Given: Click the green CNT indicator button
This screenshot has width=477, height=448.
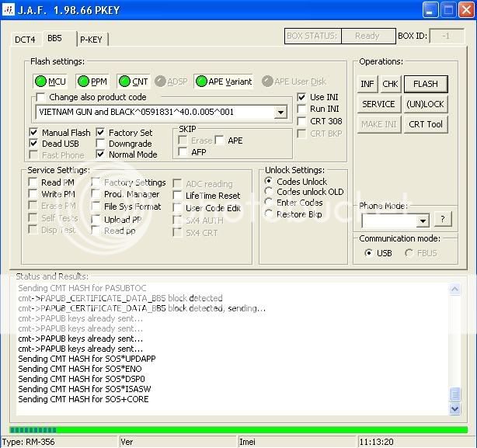Looking at the screenshot, I should [134, 82].
